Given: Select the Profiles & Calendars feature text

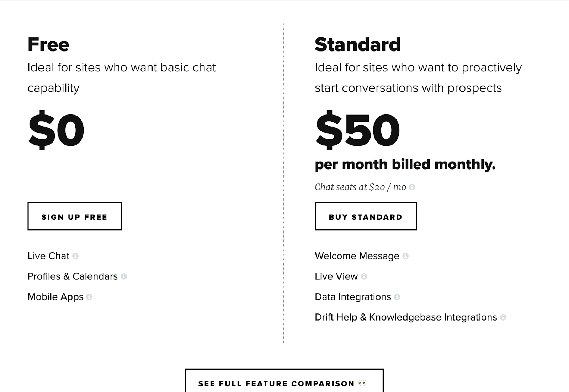Looking at the screenshot, I should (x=73, y=276).
